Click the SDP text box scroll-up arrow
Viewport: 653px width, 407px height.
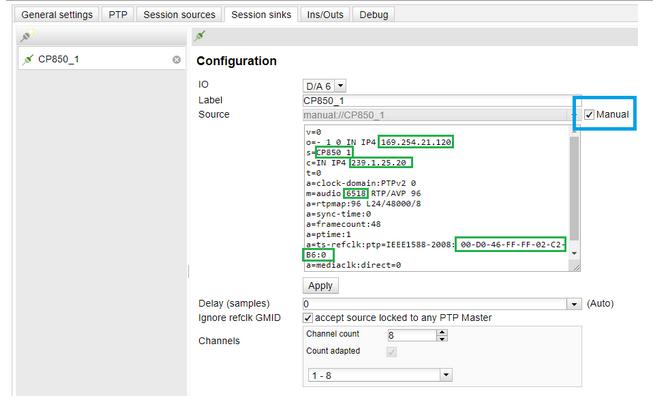573,129
